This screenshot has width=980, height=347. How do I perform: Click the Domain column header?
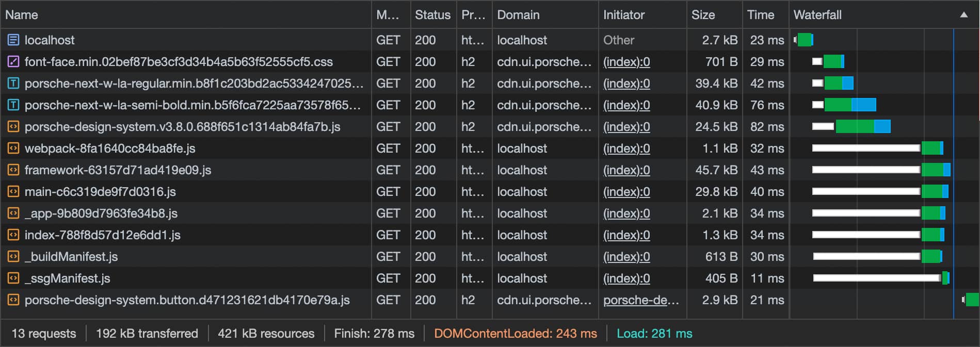[518, 15]
